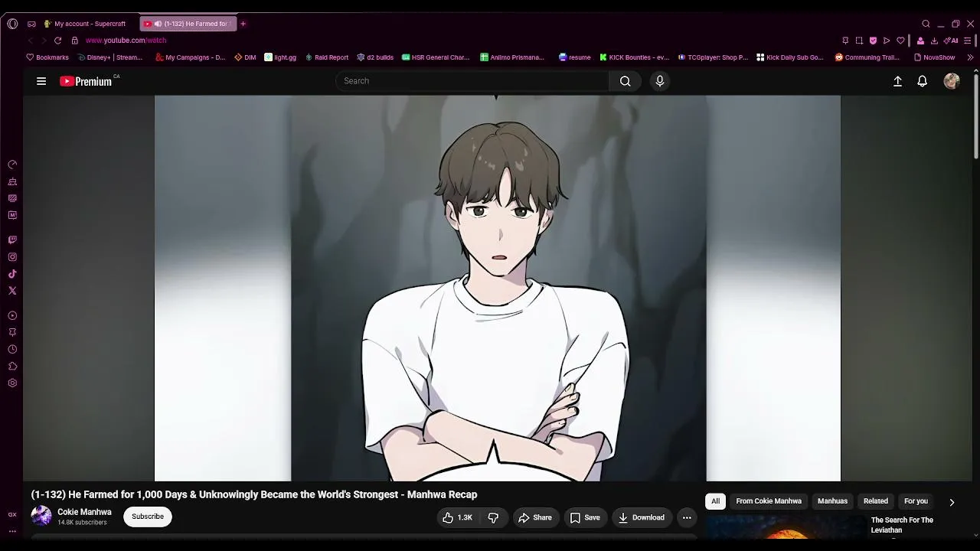The height and width of the screenshot is (551, 980).
Task: Open the sidebar extensions cube icon
Action: [x=12, y=366]
